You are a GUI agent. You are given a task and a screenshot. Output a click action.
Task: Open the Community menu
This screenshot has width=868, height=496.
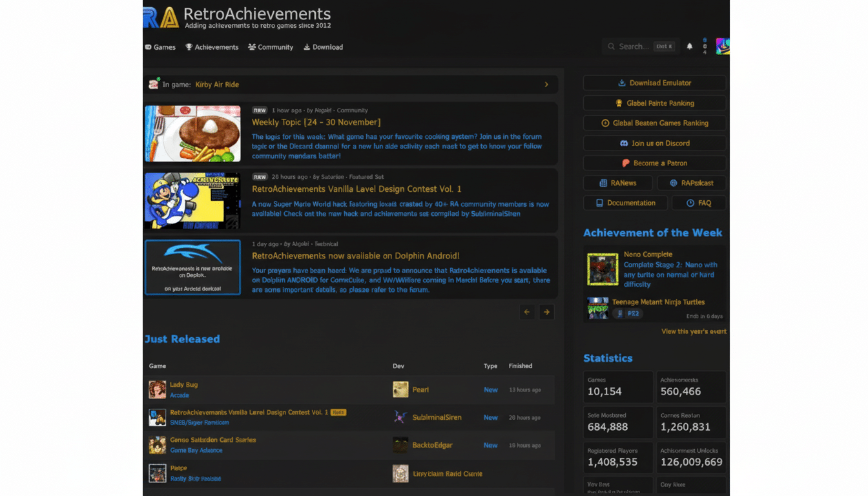click(x=270, y=46)
